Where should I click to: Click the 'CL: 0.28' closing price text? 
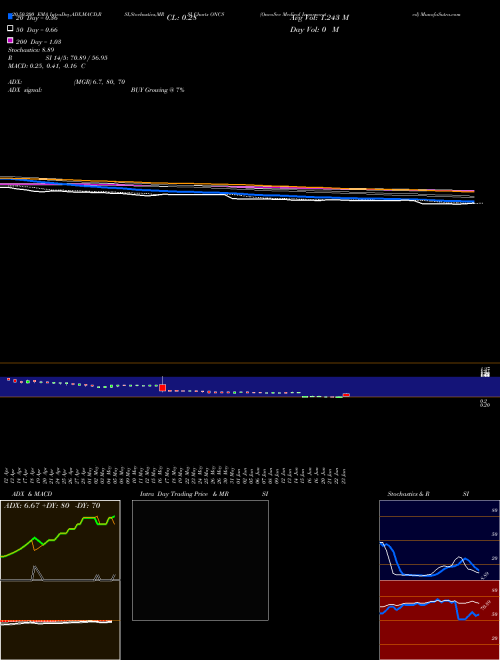[181, 18]
